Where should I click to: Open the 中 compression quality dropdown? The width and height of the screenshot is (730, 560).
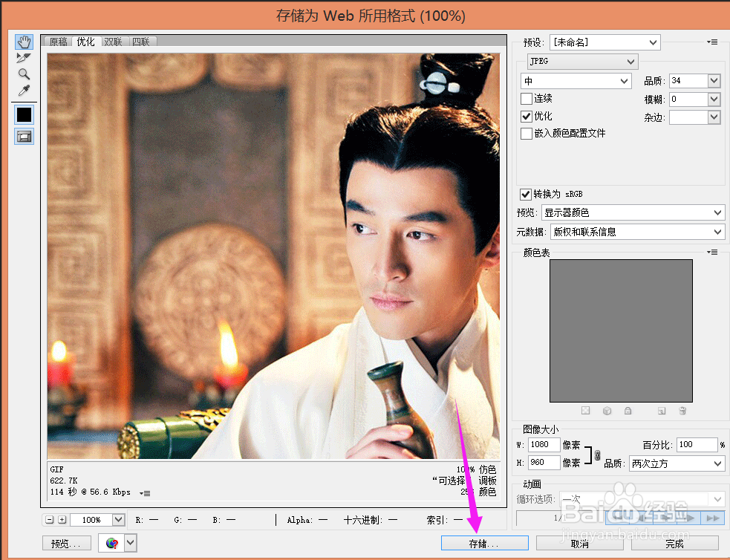coord(576,81)
